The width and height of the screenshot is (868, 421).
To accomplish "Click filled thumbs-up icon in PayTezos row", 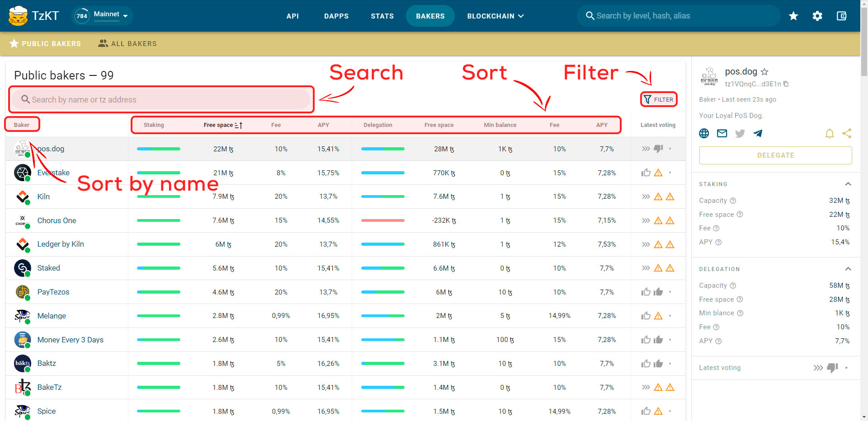I will pyautogui.click(x=658, y=292).
